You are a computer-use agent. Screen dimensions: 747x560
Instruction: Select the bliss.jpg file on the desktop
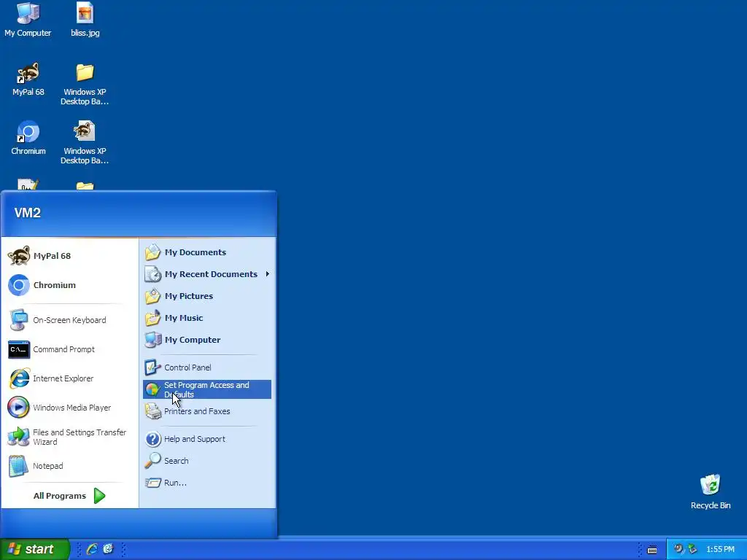[x=85, y=20]
